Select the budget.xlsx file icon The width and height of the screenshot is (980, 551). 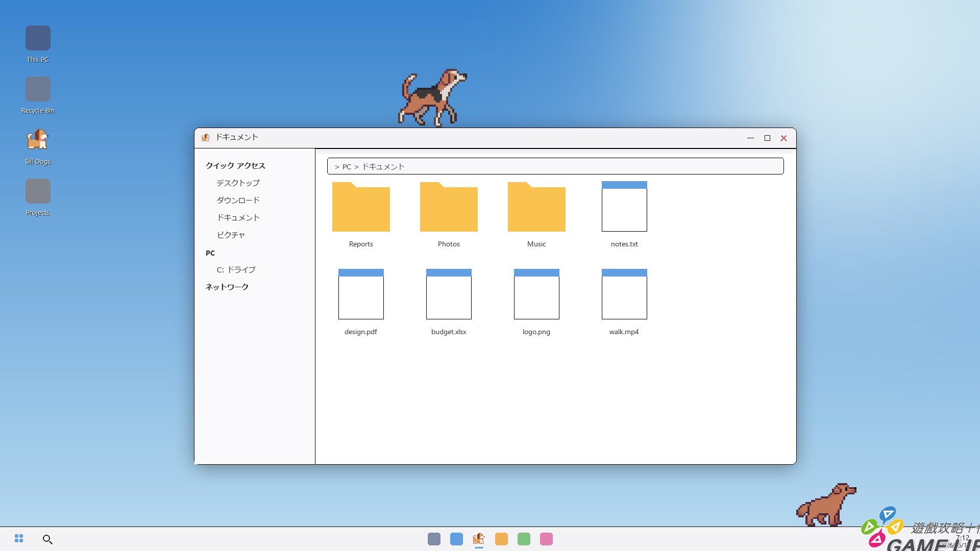click(x=449, y=294)
